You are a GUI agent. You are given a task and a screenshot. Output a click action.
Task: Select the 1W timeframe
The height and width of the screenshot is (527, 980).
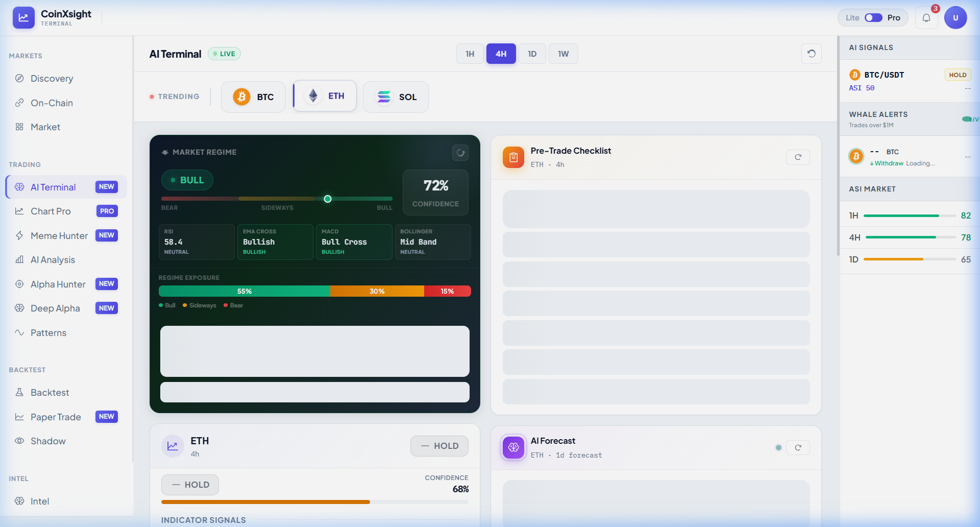click(x=563, y=54)
